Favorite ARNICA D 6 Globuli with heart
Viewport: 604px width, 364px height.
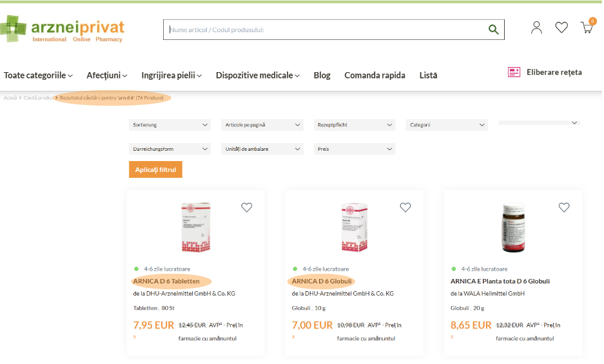[x=405, y=207]
